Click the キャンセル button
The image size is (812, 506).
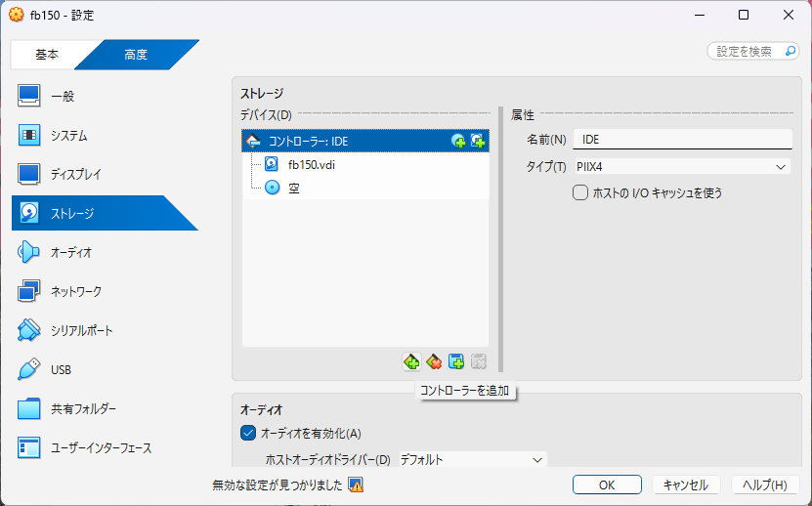pos(685,485)
